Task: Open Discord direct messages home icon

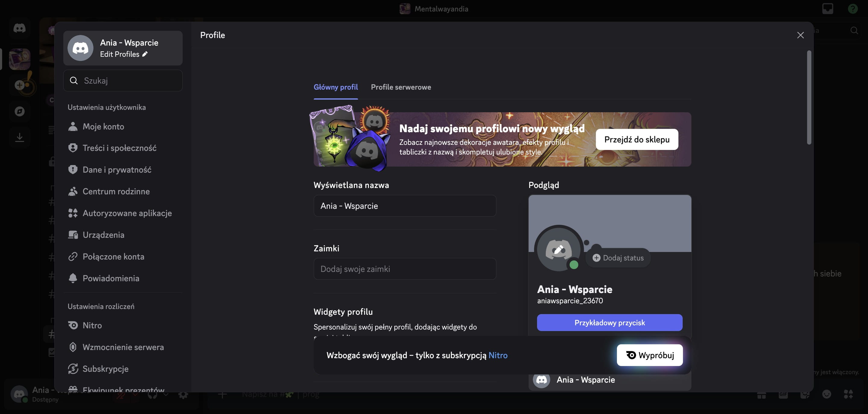Action: (20, 28)
